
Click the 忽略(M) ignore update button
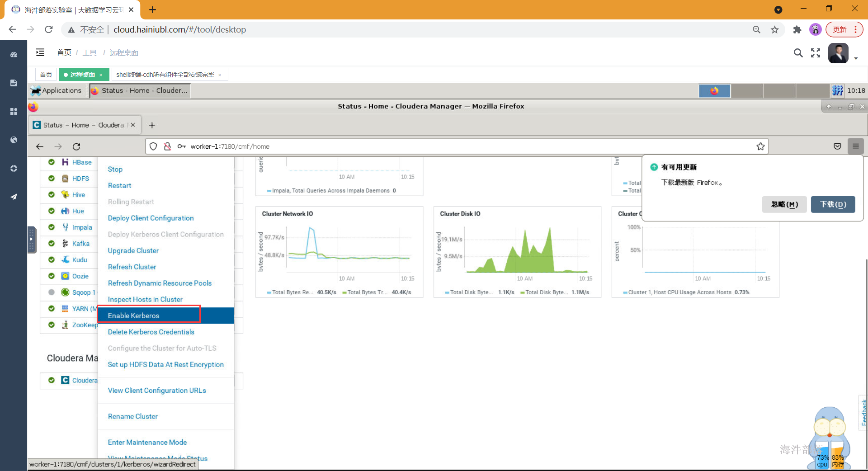[x=784, y=204]
